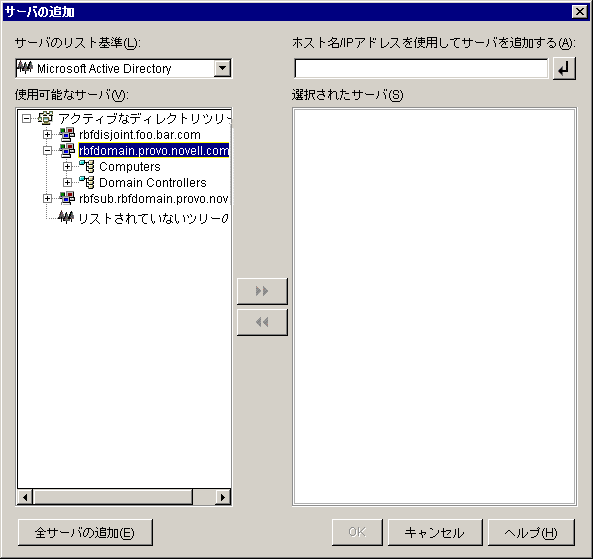Expand the Computers container
Screen dimensions: 593x559
[x=67, y=166]
